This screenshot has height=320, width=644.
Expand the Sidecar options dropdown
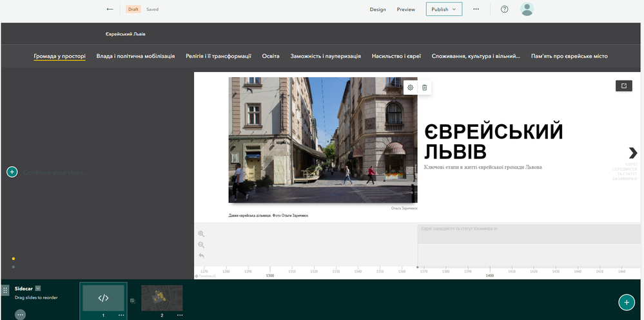(38, 288)
